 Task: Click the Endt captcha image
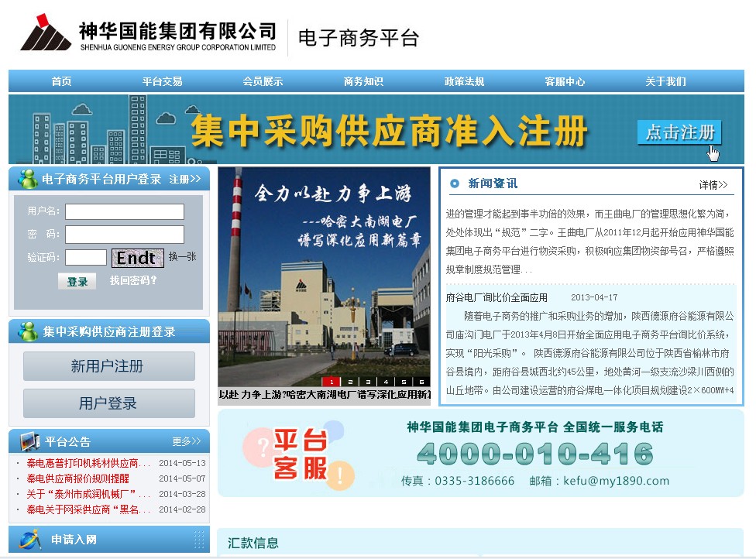coord(137,258)
